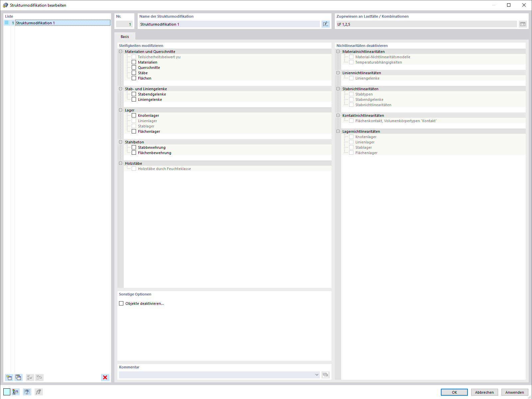Switch to the Basis tab
The width and height of the screenshot is (532, 399).
tap(125, 37)
